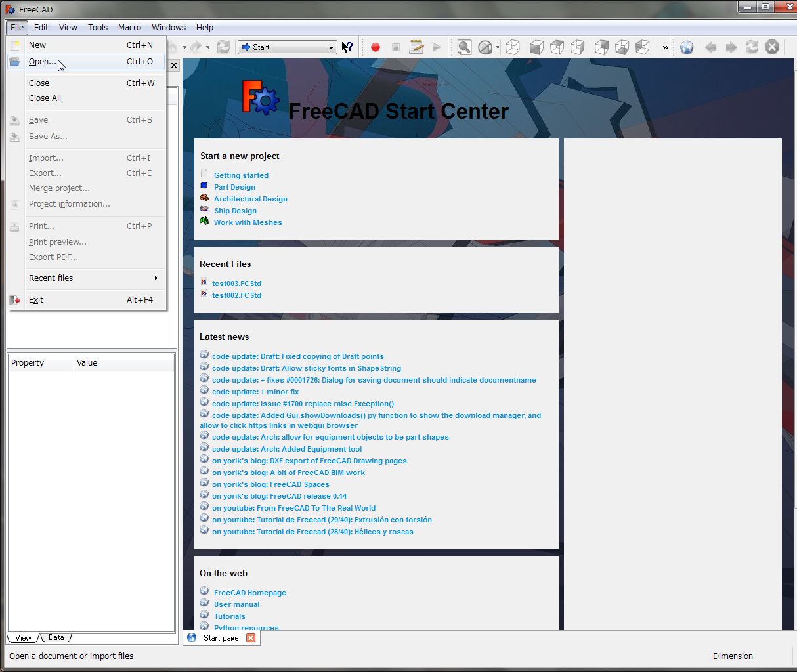Open the Part Design link
Screen dimensions: 797x672
pos(234,187)
